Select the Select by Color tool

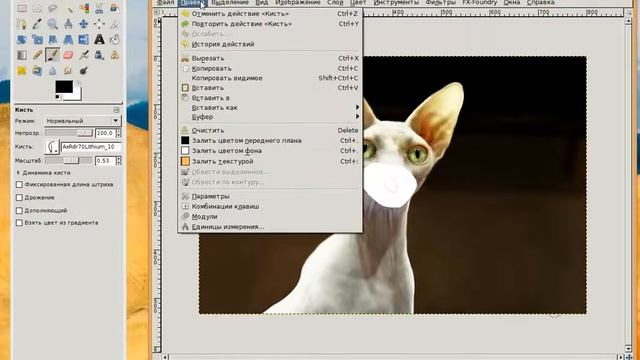(x=84, y=8)
